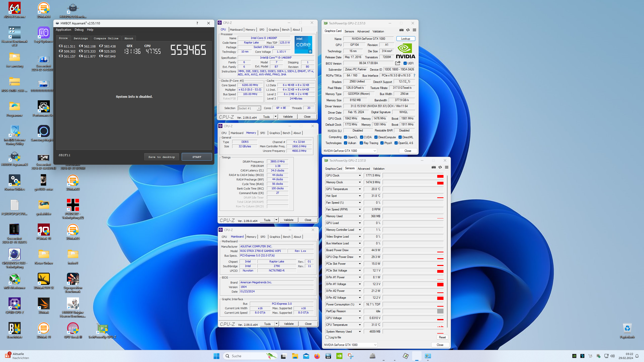Click the taskbar Suche search field
Viewport: 644px width, 362px height.
250,356
